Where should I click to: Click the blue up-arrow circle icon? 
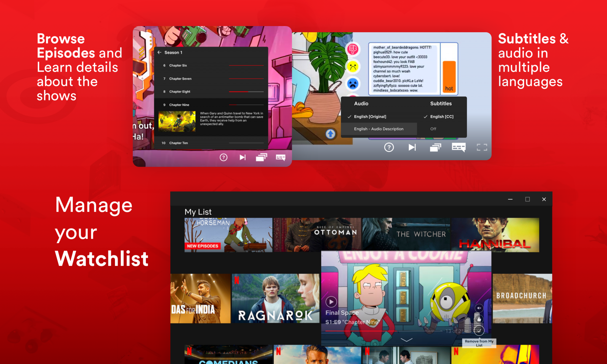coord(330,134)
